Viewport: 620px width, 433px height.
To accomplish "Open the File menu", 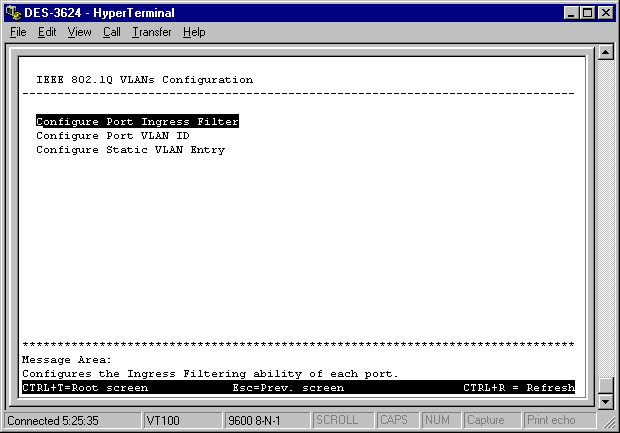I will click(x=18, y=32).
